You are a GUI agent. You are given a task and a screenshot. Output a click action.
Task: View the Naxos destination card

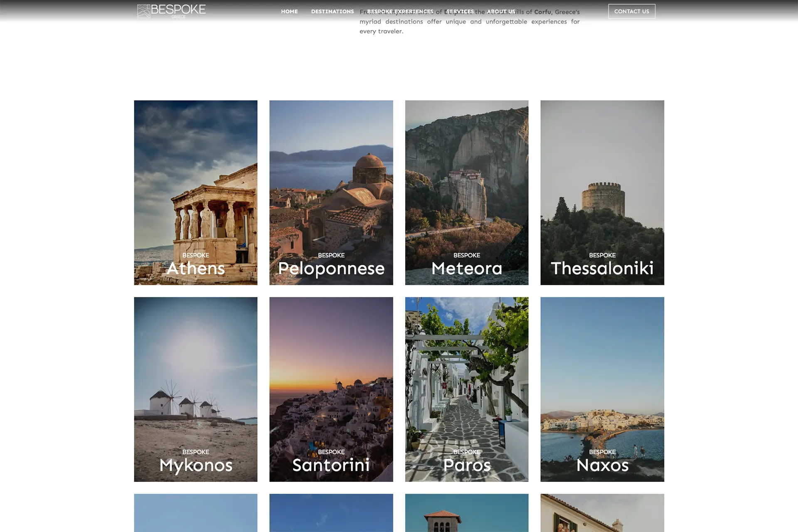point(602,389)
